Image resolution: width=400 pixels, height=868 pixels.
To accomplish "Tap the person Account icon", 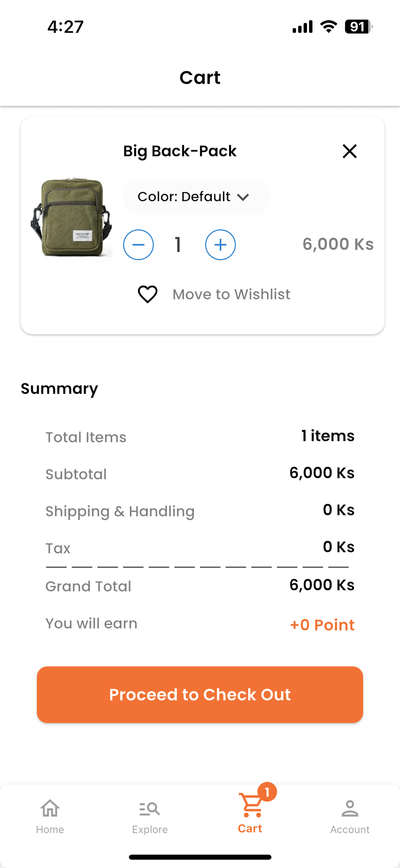I will (x=350, y=809).
